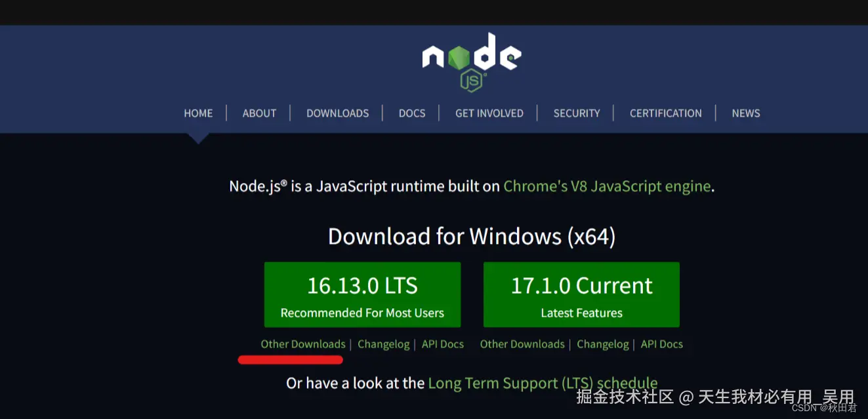Open Changelog under 17.1.0 Current

coord(603,344)
